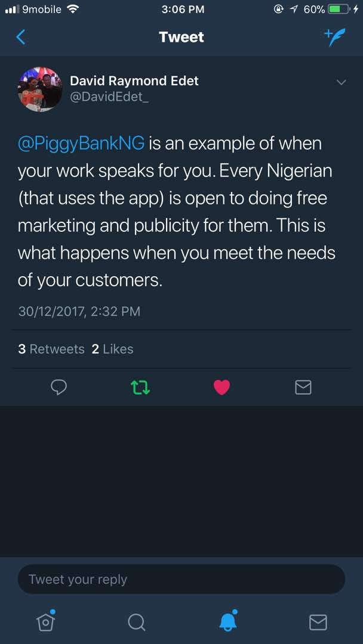This screenshot has height=644, width=363.
Task: Open David Raymond Edet's profile picture
Action: 40,89
